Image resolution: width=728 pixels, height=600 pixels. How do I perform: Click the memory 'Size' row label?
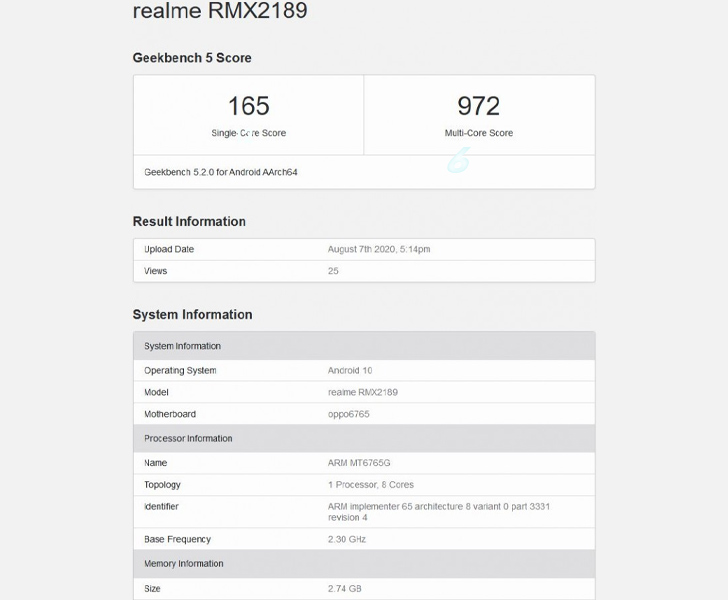coord(152,588)
